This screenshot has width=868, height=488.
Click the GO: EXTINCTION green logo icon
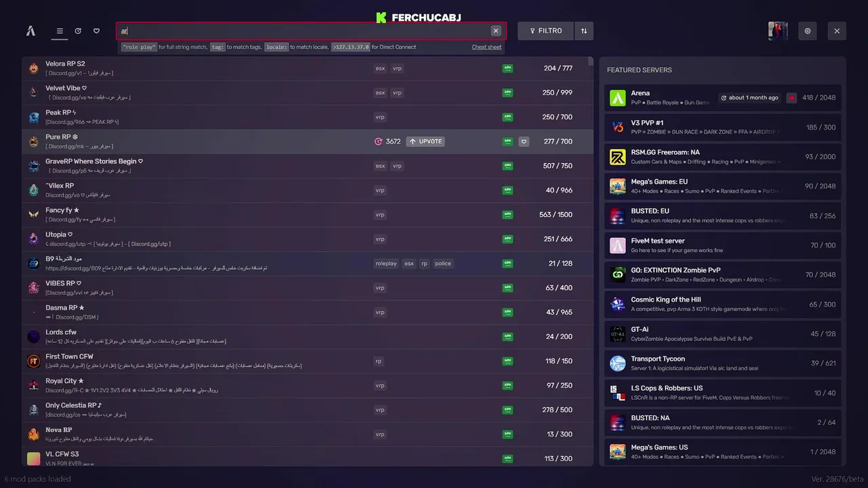click(x=618, y=274)
